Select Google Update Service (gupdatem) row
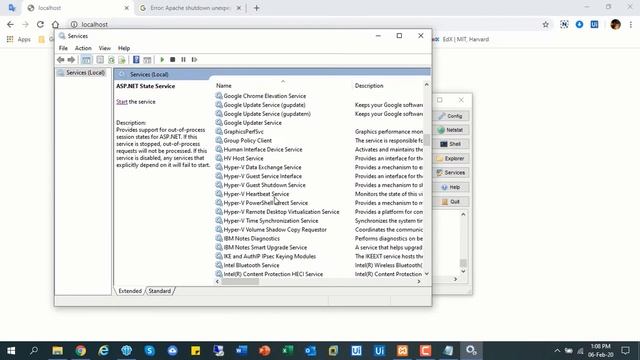The height and width of the screenshot is (360, 640). (x=267, y=114)
